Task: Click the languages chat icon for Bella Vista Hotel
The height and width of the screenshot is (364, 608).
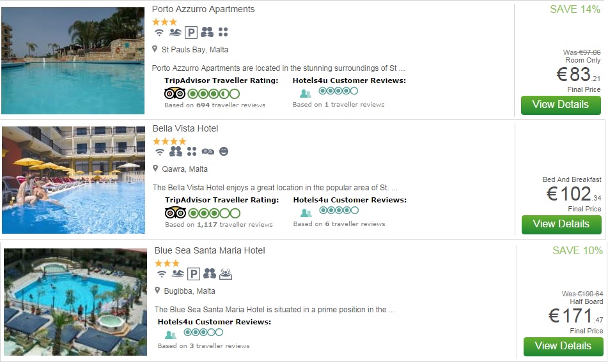Action: pyautogui.click(x=208, y=152)
